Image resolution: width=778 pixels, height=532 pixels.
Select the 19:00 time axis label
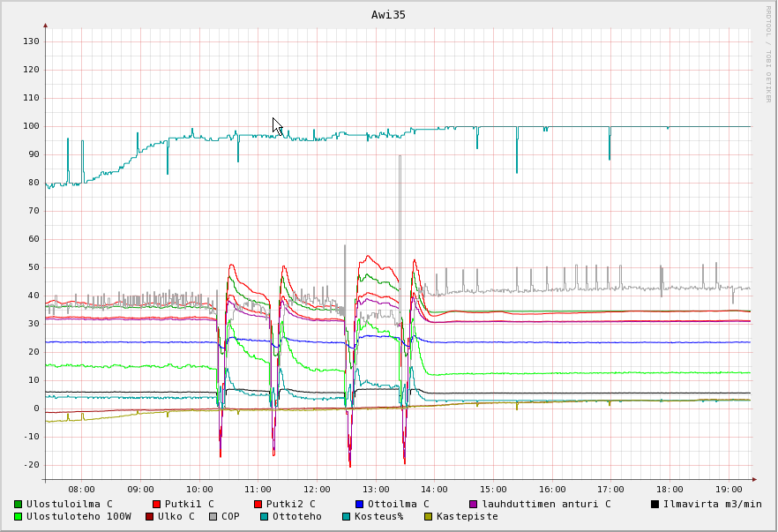[x=729, y=489]
